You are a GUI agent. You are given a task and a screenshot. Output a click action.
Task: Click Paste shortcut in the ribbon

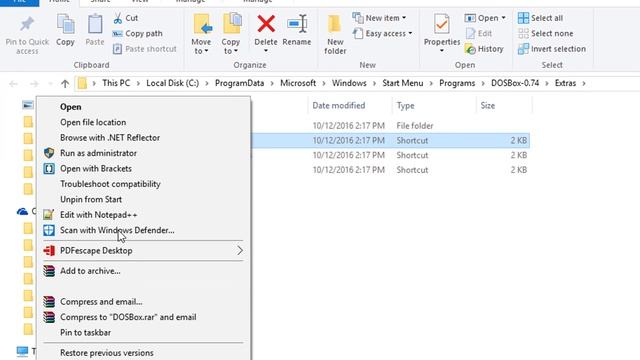145,49
